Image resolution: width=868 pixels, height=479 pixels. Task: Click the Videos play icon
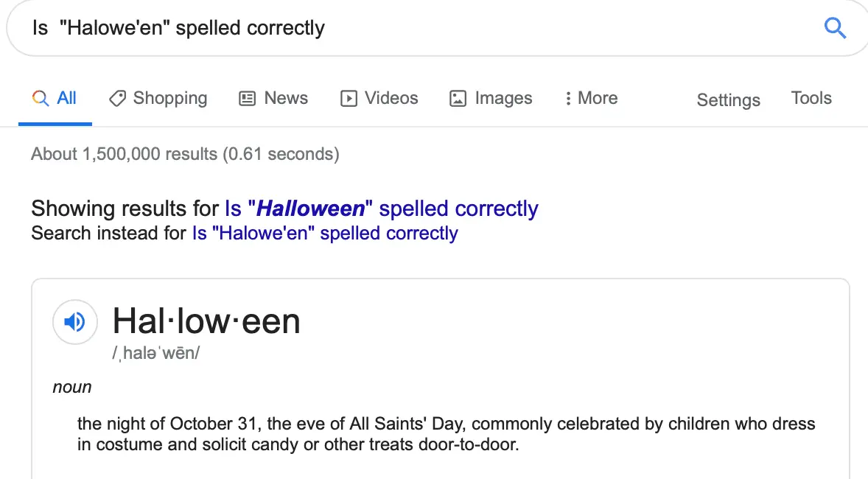point(349,99)
